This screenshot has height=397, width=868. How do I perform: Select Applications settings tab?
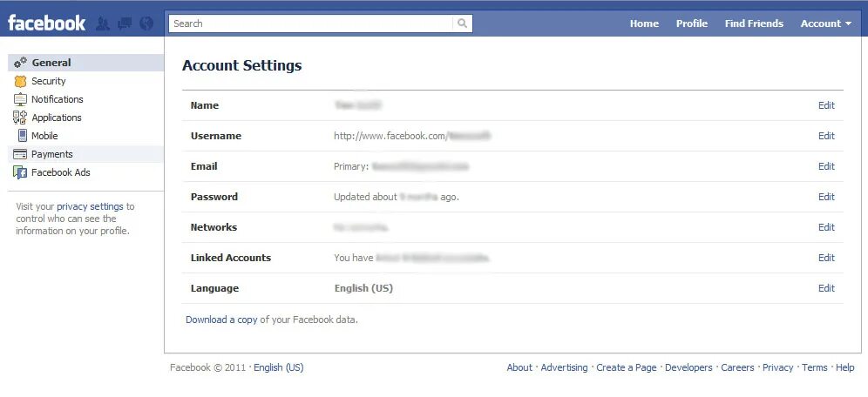pyautogui.click(x=85, y=118)
